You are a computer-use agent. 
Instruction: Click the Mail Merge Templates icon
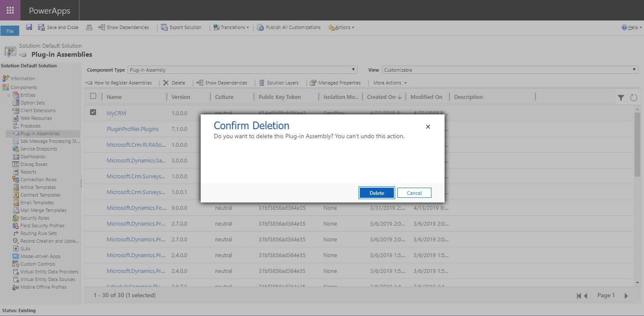click(x=16, y=210)
